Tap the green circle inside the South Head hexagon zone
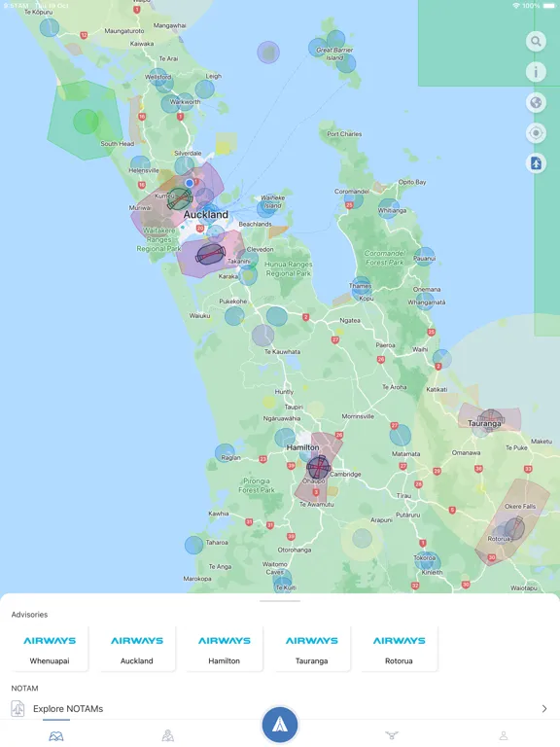560x747 pixels. point(86,121)
